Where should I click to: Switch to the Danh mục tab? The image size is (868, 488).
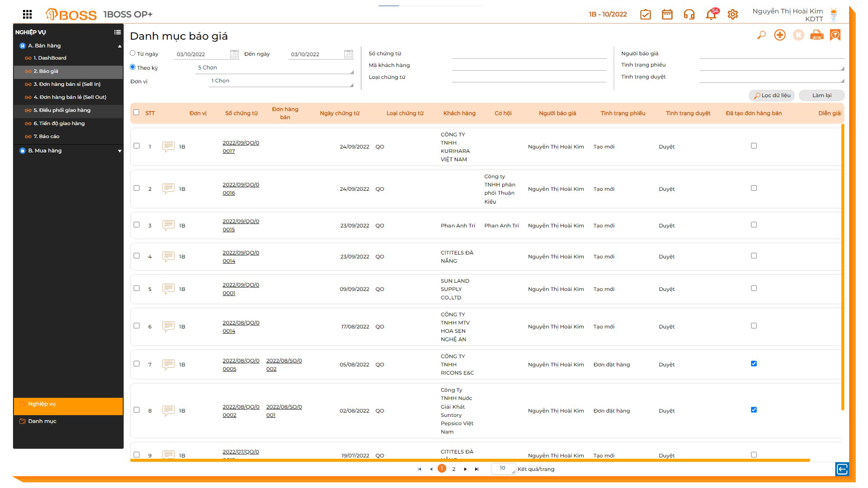pyautogui.click(x=42, y=421)
